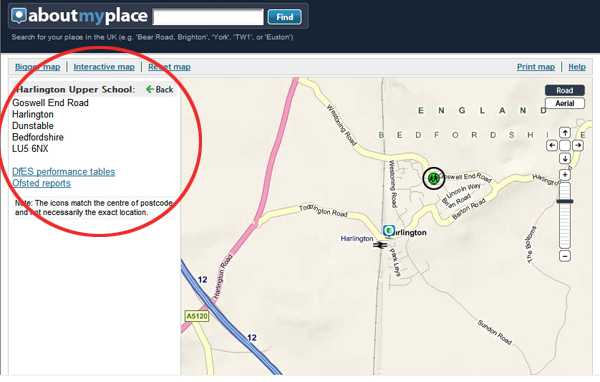This screenshot has height=382, width=600.
Task: Zoom out with the minus button
Action: click(x=565, y=256)
